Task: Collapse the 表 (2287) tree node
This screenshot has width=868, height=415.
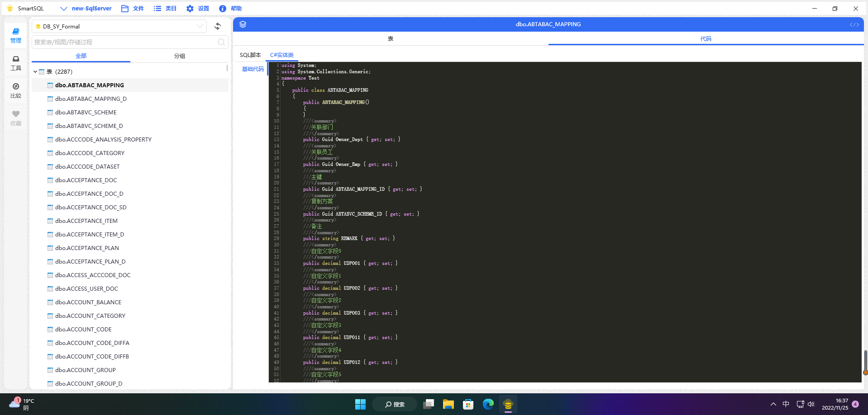Action: 35,72
